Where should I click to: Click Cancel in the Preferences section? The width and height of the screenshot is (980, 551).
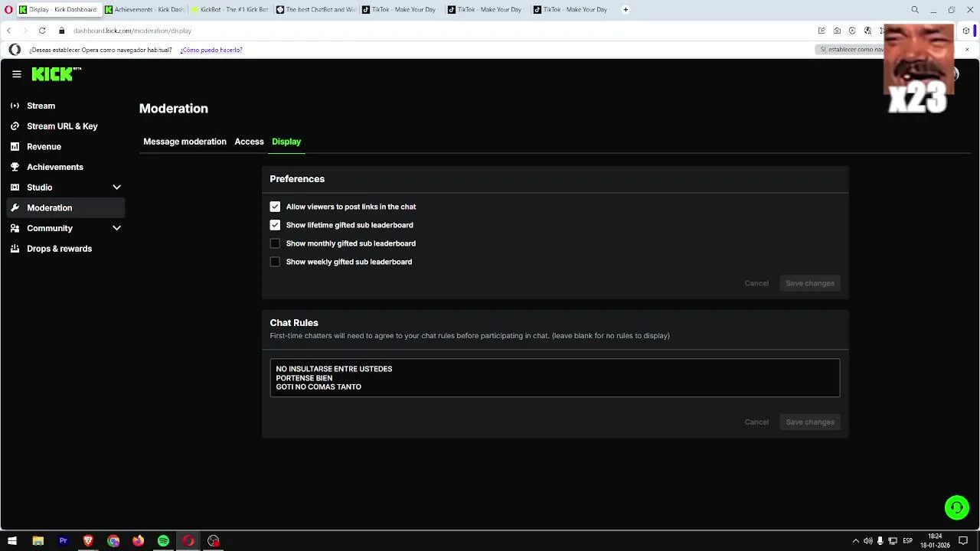[x=756, y=283]
